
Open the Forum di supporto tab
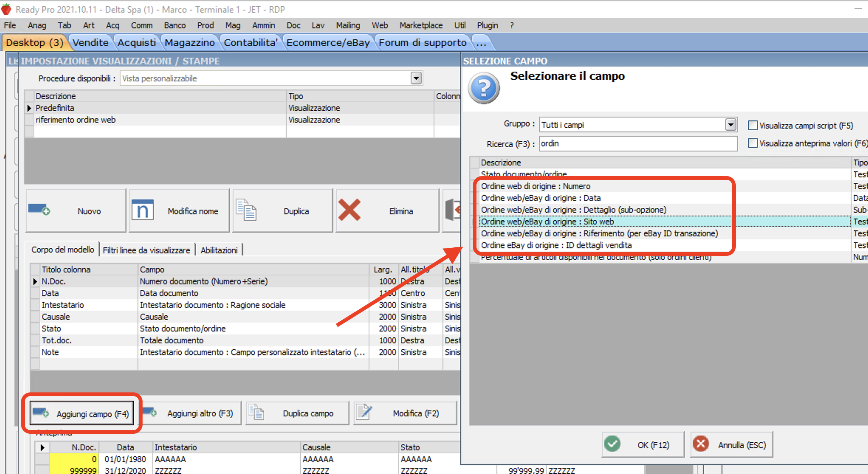pyautogui.click(x=423, y=43)
